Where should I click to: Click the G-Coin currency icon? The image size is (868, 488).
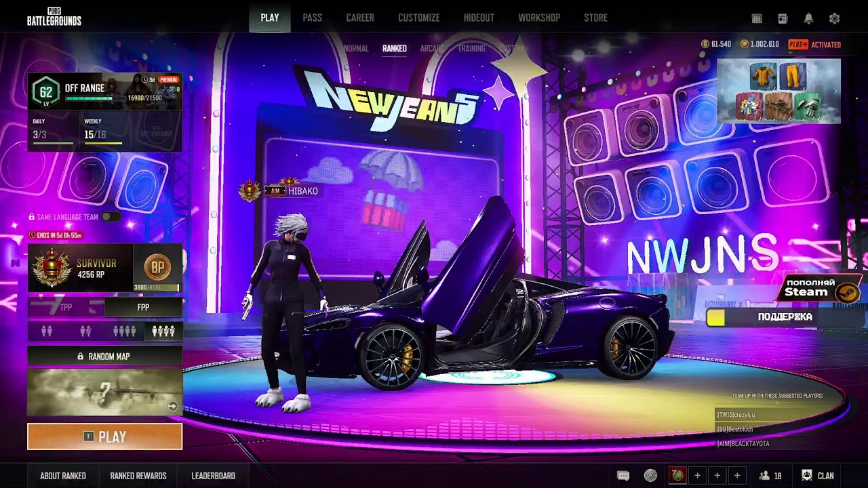pyautogui.click(x=705, y=44)
